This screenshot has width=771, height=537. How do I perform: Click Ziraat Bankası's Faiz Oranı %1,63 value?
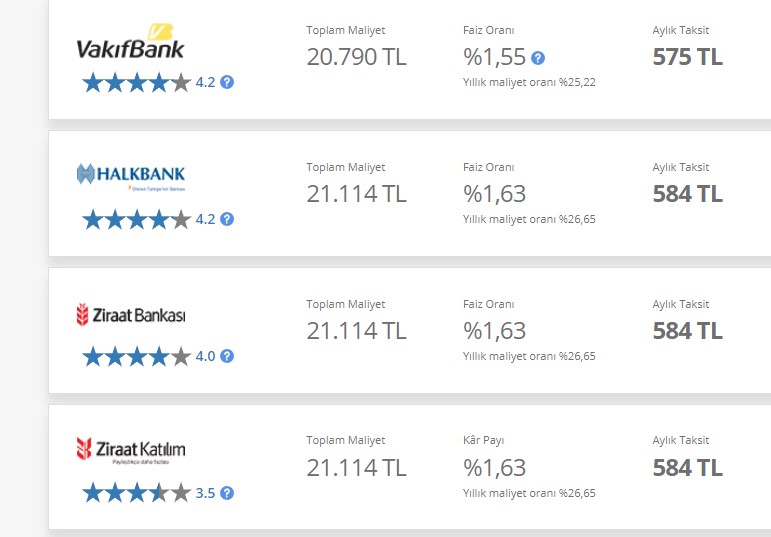(495, 331)
